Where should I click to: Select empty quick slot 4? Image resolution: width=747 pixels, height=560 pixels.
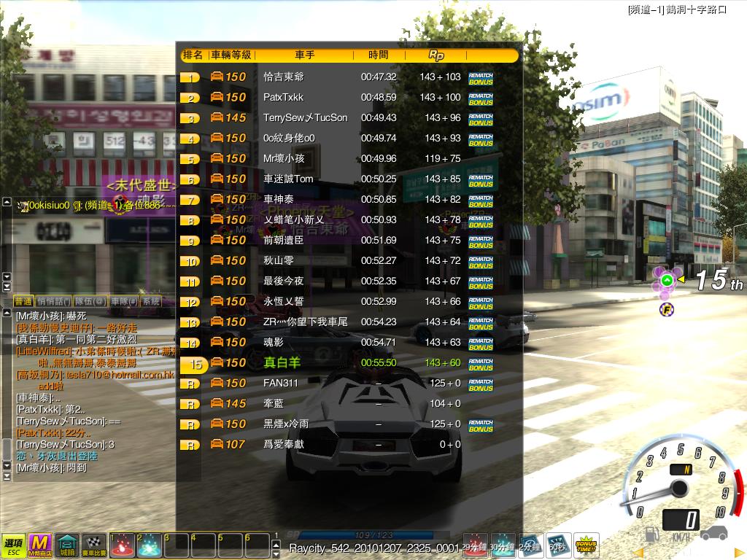[204, 546]
